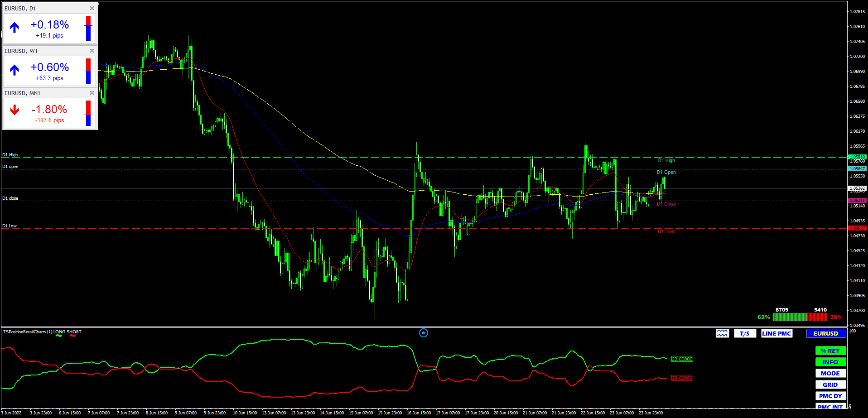Click the EURUSD, MN1 panel title
Image resolution: width=868 pixels, height=418 pixels.
click(x=23, y=93)
